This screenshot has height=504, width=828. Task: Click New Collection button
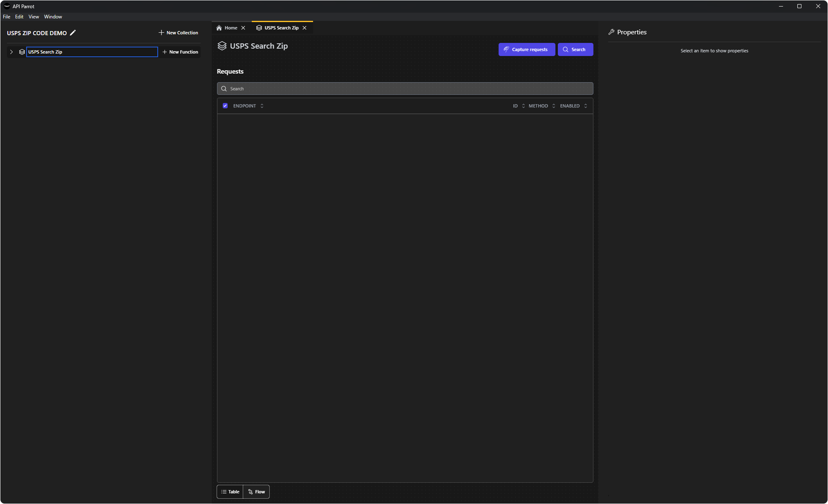178,33
